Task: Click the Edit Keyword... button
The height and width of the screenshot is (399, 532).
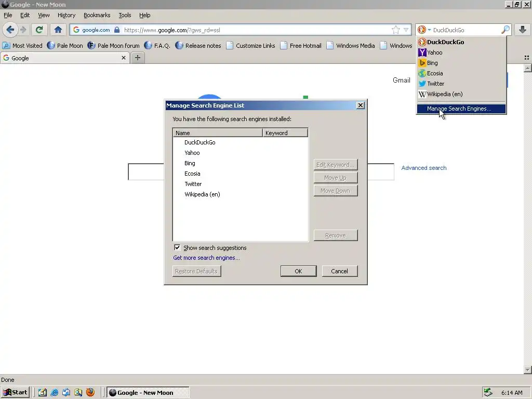Action: pos(336,165)
